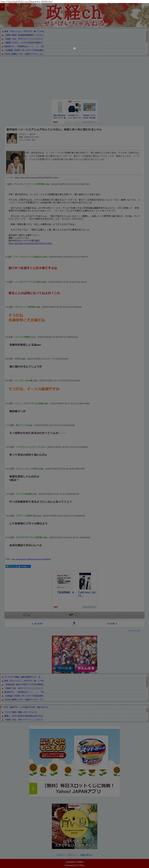This screenshot has height=868, width=149.
Task: Close the overlay with the X icon
Action: [x=75, y=48]
